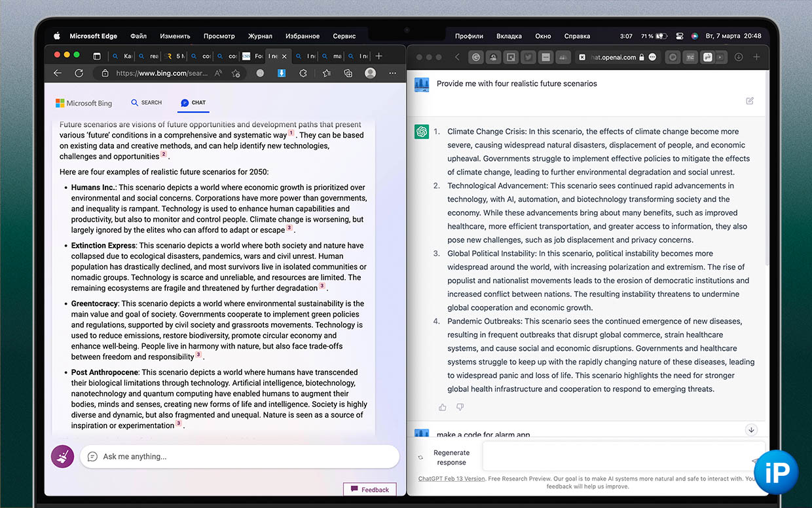Click the Microsoft Bing logo
The height and width of the screenshot is (508, 812).
[x=84, y=103]
